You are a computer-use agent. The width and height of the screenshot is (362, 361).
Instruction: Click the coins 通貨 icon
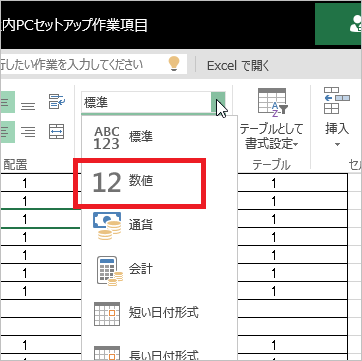pos(107,226)
